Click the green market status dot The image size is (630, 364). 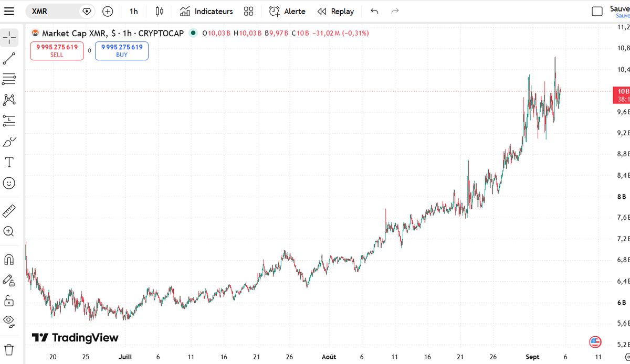193,33
